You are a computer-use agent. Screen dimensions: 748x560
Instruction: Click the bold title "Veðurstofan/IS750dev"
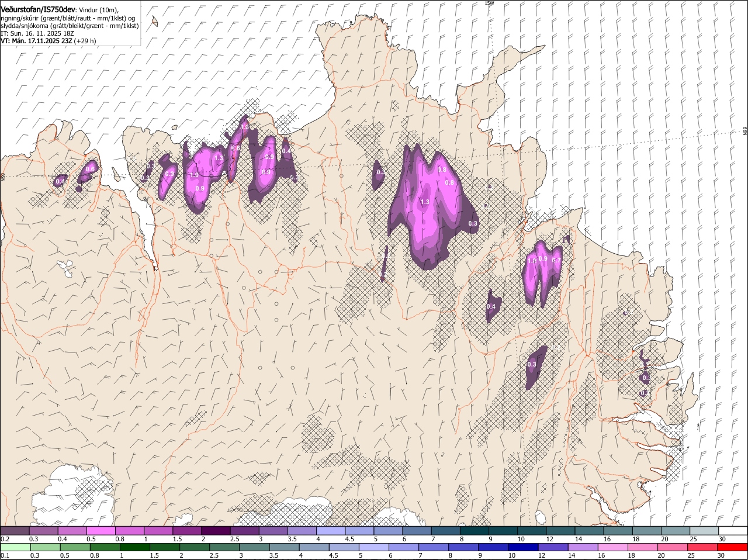pos(38,9)
